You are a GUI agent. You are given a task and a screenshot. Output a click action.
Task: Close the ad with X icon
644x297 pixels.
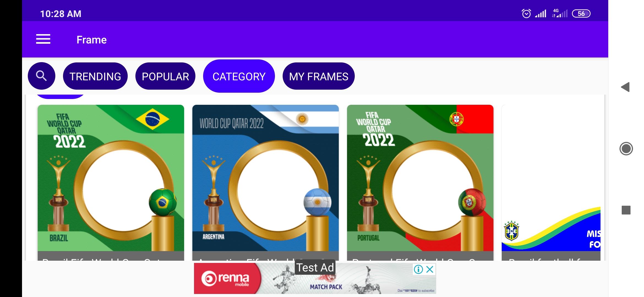(430, 269)
